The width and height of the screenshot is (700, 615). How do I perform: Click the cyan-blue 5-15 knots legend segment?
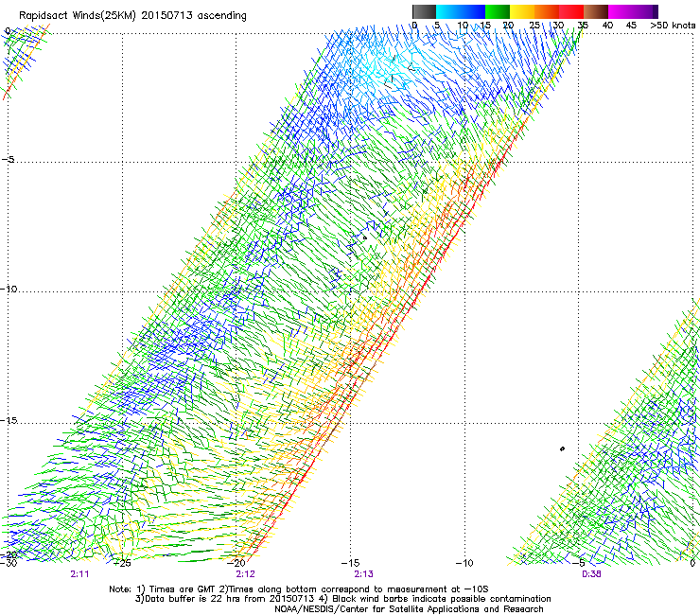tap(461, 11)
